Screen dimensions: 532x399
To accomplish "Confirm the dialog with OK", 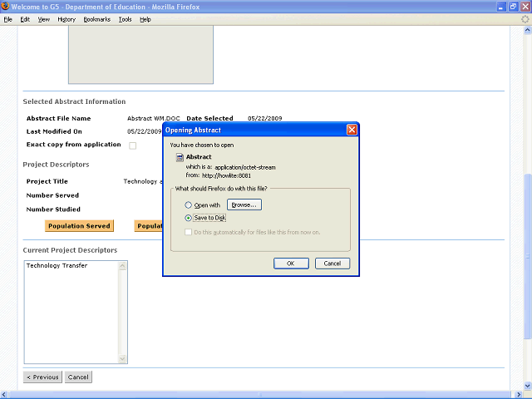I will tap(291, 264).
